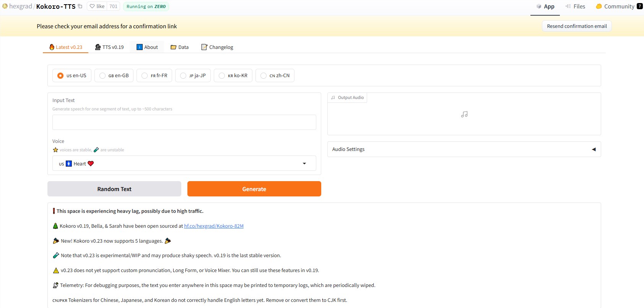Click the orange Generate button
Screen dimensions: 644x308
tap(254, 189)
